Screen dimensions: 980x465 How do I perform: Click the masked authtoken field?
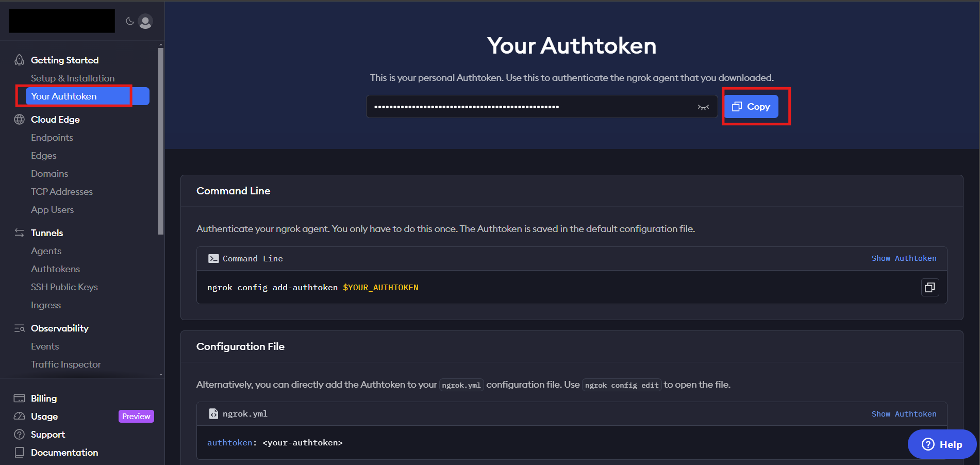[541, 106]
